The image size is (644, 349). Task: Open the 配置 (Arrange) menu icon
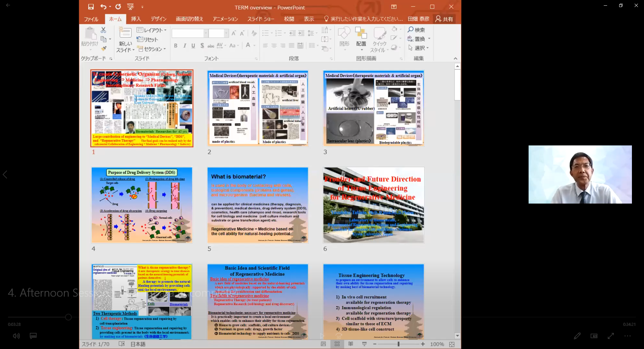pos(361,37)
